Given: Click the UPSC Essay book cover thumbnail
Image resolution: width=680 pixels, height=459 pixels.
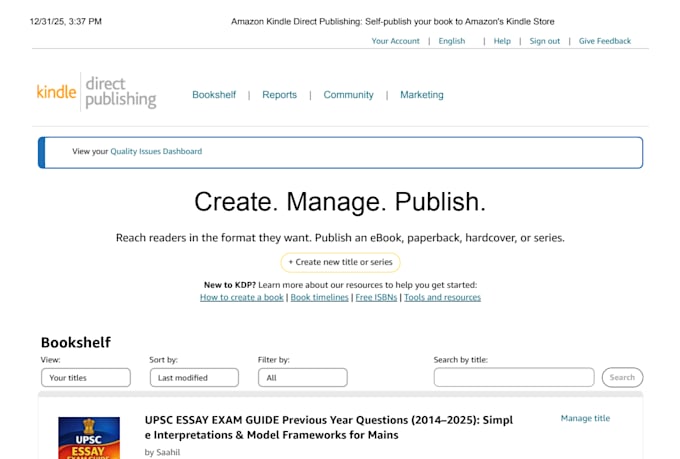Looking at the screenshot, I should click(89, 438).
